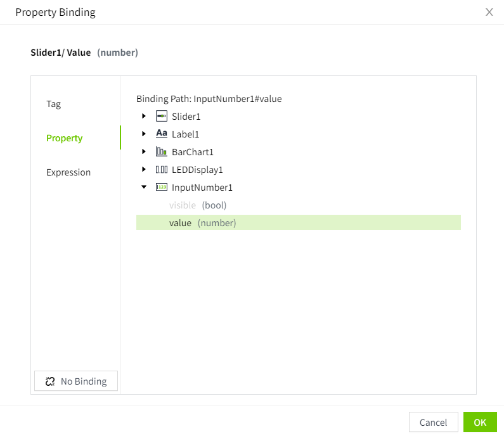Cancel the property binding dialog

[x=433, y=423]
